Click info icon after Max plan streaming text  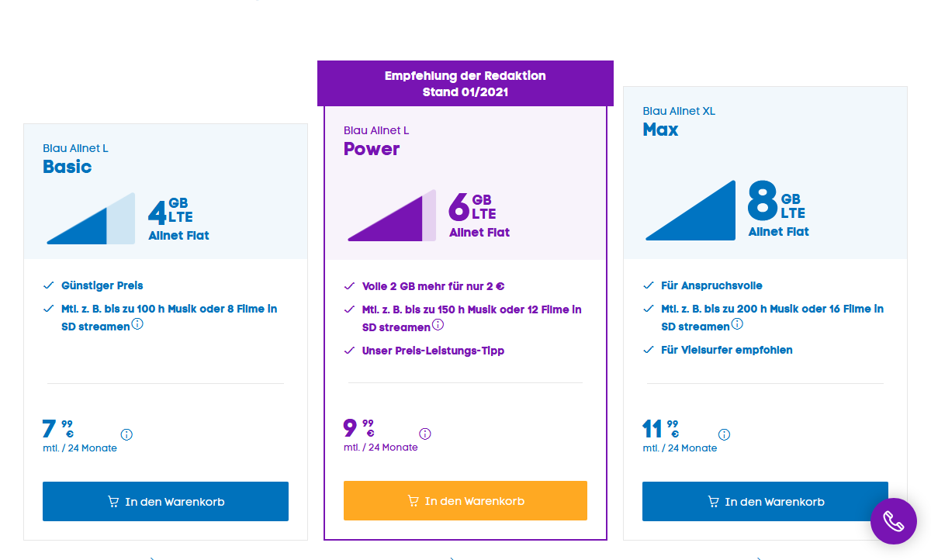click(x=737, y=324)
